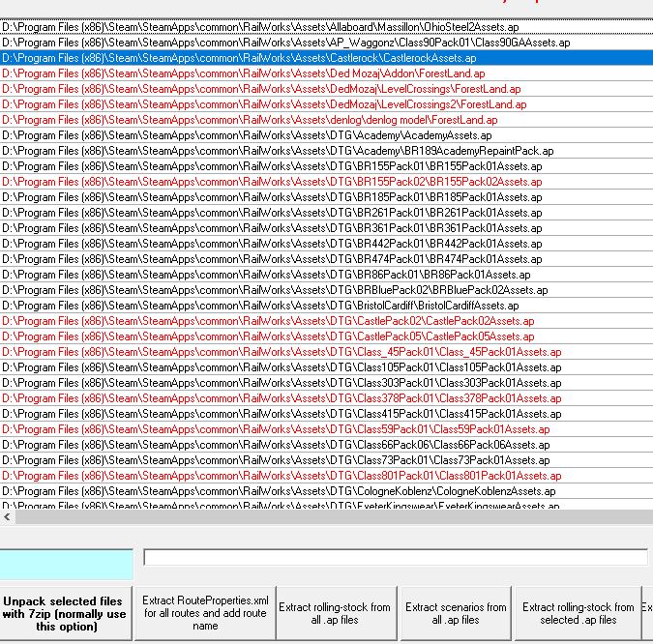Select the denlog model\ForestLand.ap row
This screenshot has height=644, width=653.
tap(327, 120)
